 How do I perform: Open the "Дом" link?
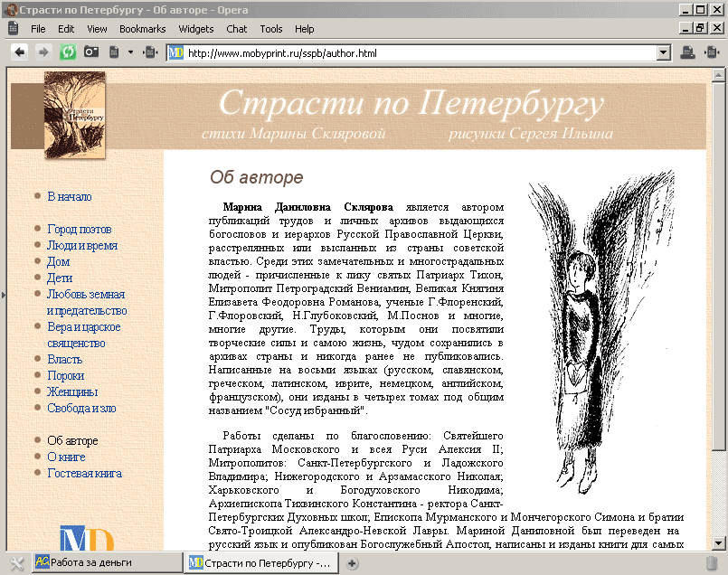click(59, 262)
